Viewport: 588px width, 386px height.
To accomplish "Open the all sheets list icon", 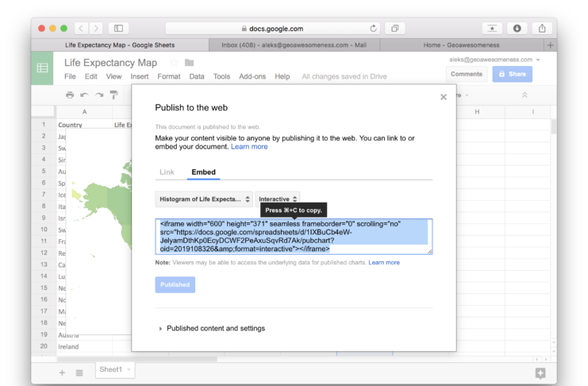I will pos(79,372).
